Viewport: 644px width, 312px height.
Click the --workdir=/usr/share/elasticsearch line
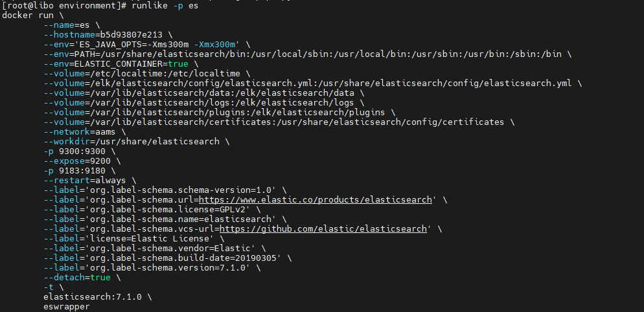(x=136, y=141)
